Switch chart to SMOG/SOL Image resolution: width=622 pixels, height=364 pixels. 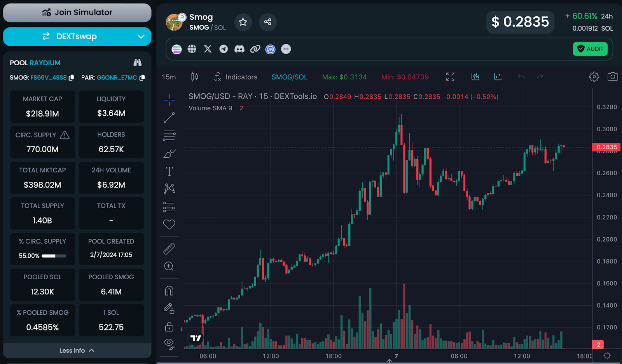290,77
